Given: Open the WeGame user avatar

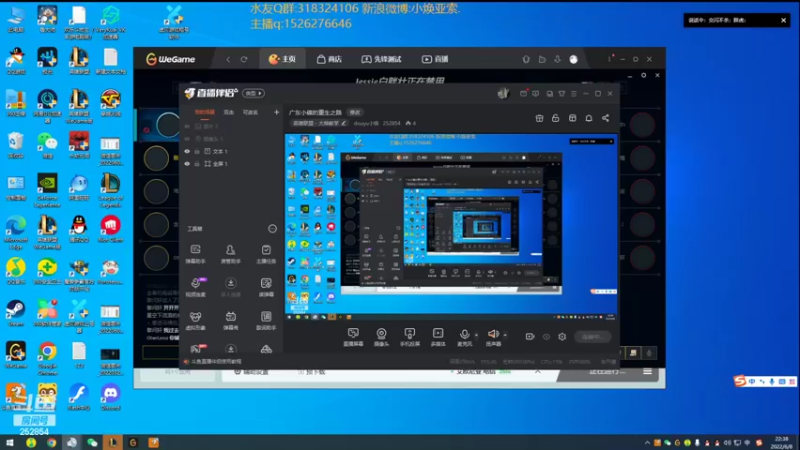Looking at the screenshot, I should click(x=573, y=59).
